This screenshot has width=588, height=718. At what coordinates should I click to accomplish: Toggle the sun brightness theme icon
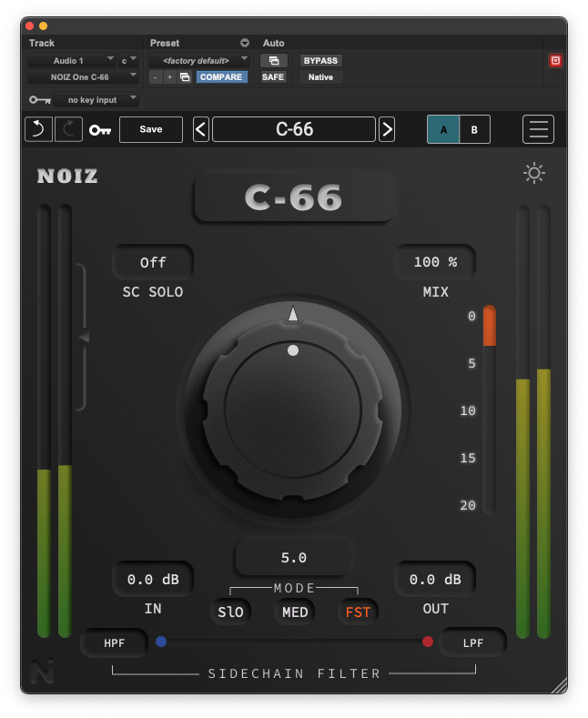point(534,173)
